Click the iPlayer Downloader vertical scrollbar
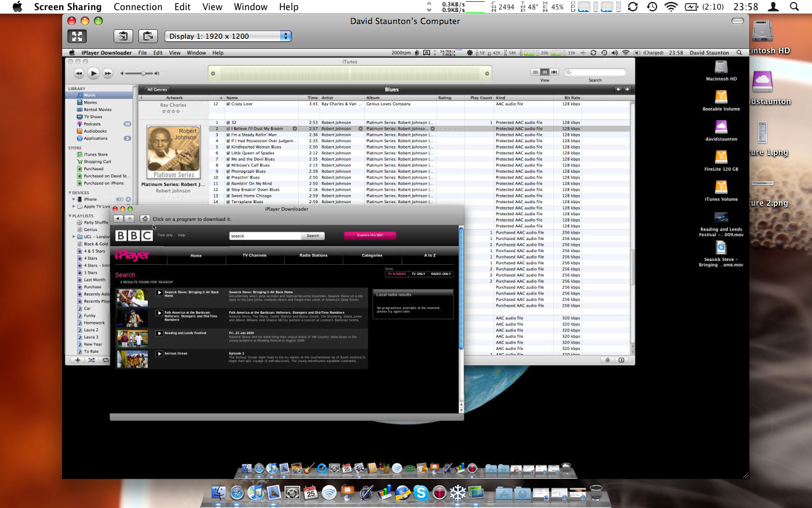 click(461, 289)
